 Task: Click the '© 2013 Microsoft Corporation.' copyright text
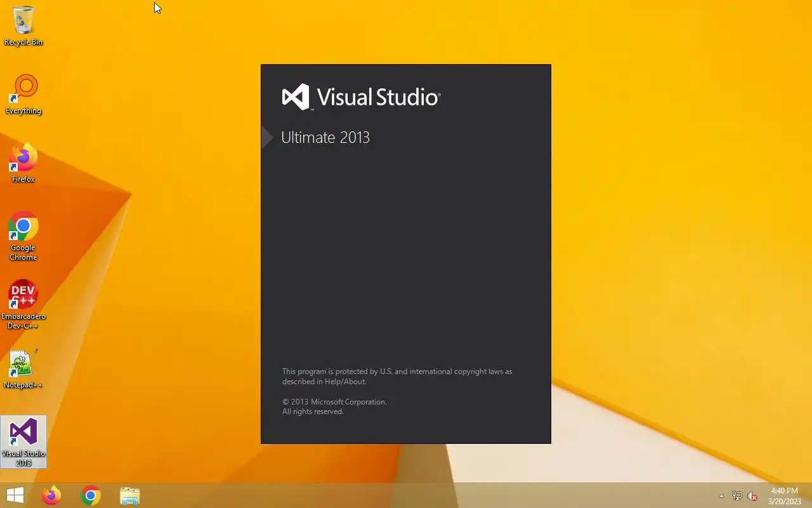(x=334, y=402)
